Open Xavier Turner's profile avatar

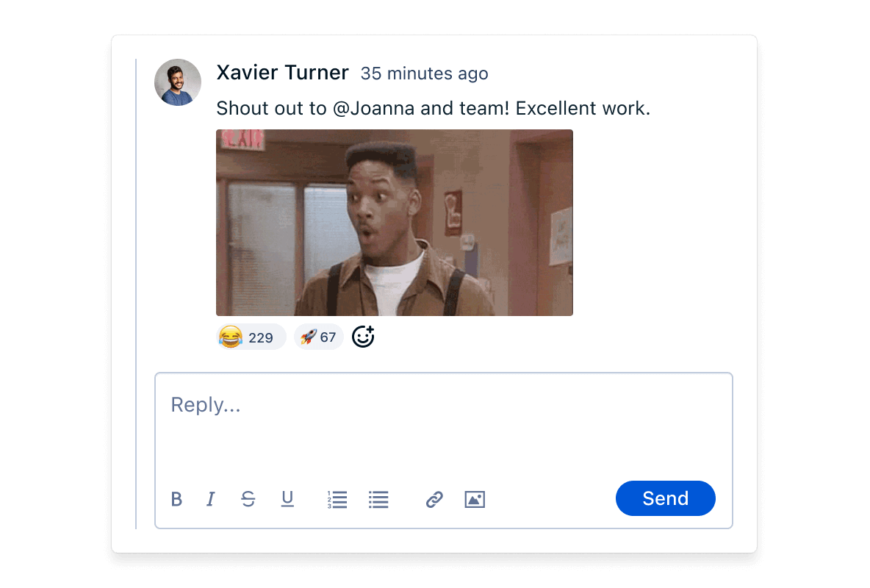[177, 82]
